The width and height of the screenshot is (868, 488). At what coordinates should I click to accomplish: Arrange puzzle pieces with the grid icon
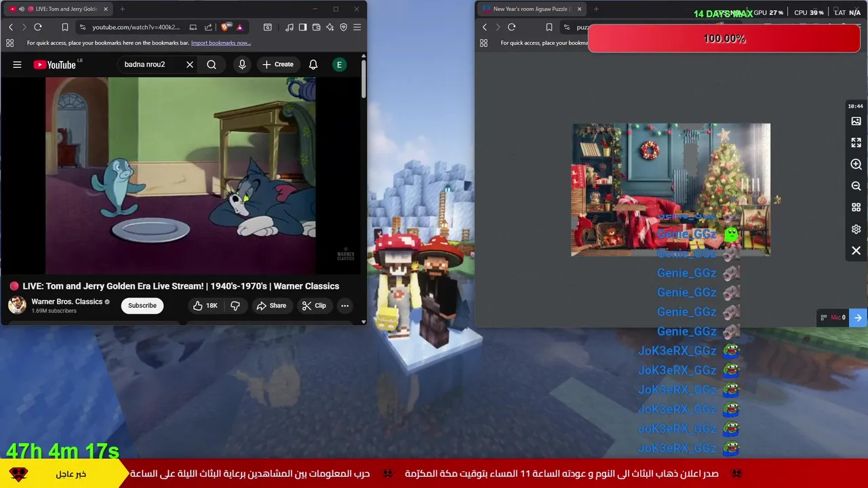(x=856, y=207)
